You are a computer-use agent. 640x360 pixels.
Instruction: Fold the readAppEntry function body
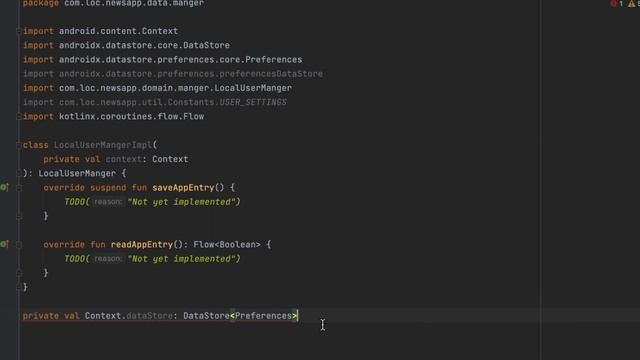[x=19, y=244]
